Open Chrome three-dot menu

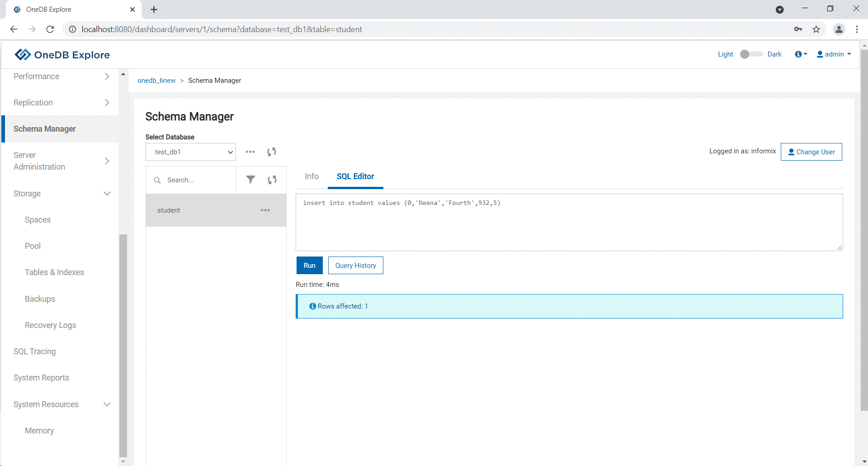point(857,29)
